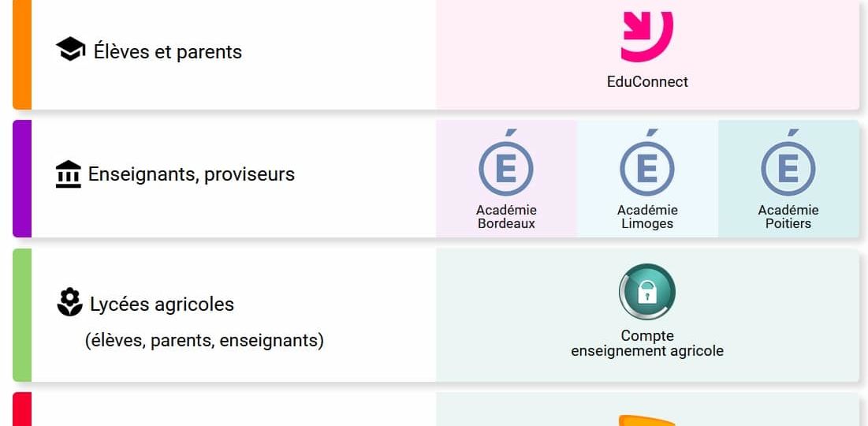
Task: Choose the Académie Bordeaux text label
Action: (x=506, y=217)
